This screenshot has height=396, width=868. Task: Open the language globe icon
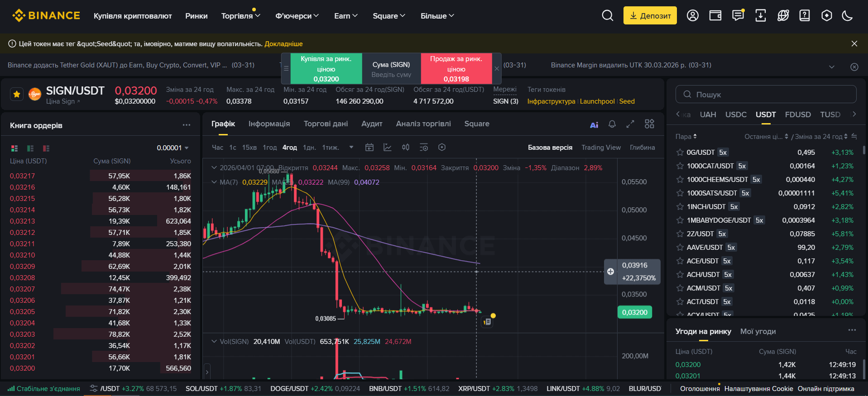(783, 16)
